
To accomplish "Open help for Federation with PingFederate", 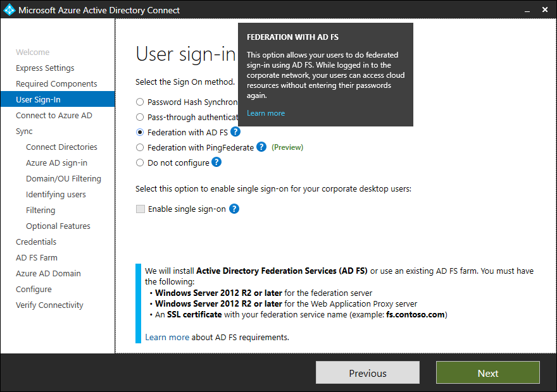I will tap(261, 147).
